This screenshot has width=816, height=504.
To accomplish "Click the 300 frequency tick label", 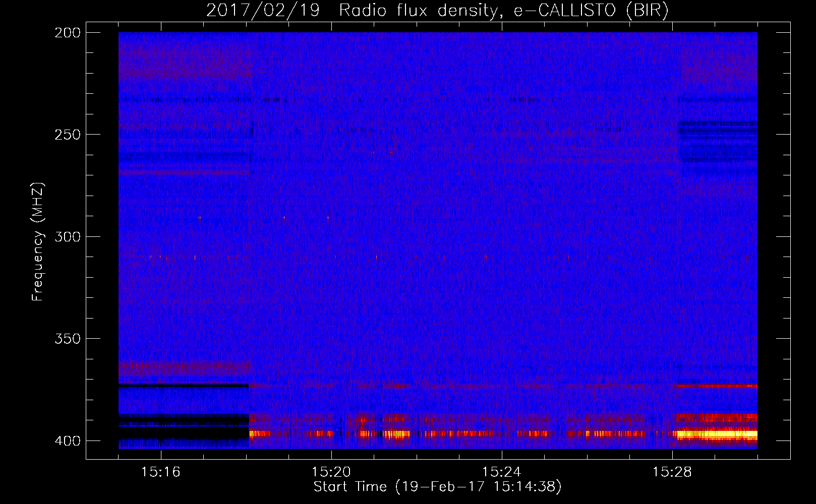I will point(68,236).
